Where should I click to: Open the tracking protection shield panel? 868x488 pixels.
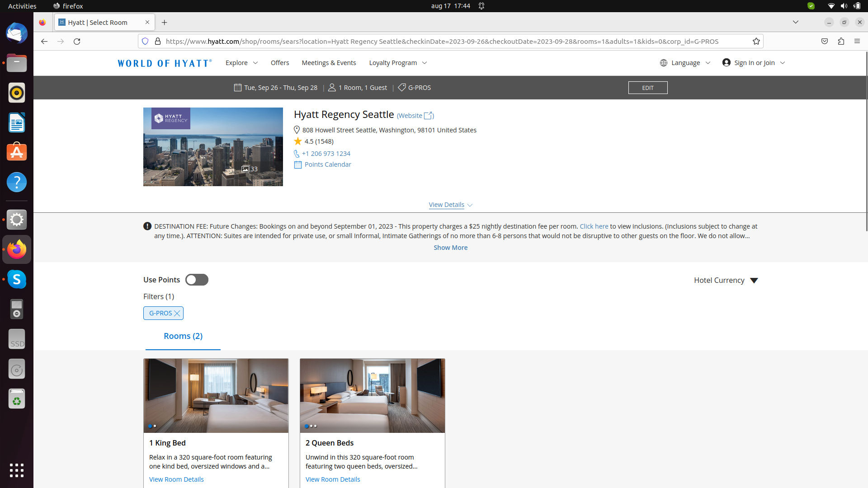145,41
